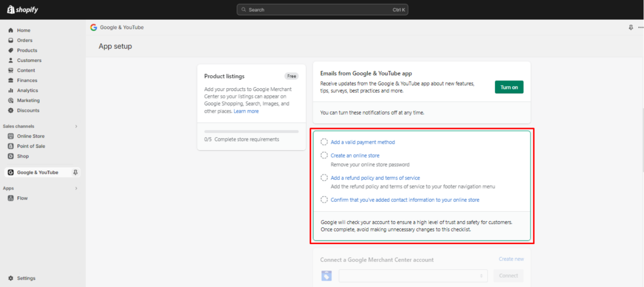Click the Products tag icon
644x287 pixels.
pos(11,50)
